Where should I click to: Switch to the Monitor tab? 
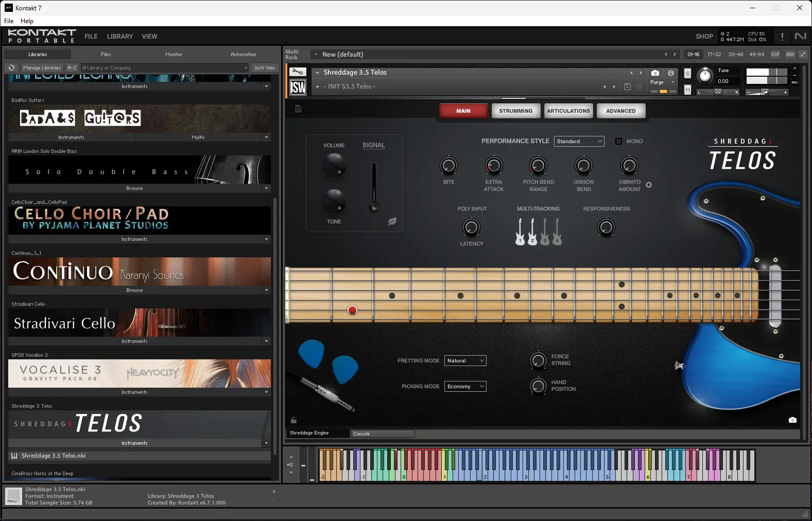(174, 54)
